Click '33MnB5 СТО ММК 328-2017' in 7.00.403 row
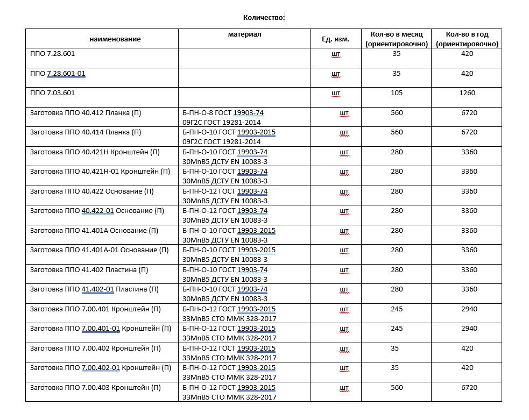 (229, 397)
